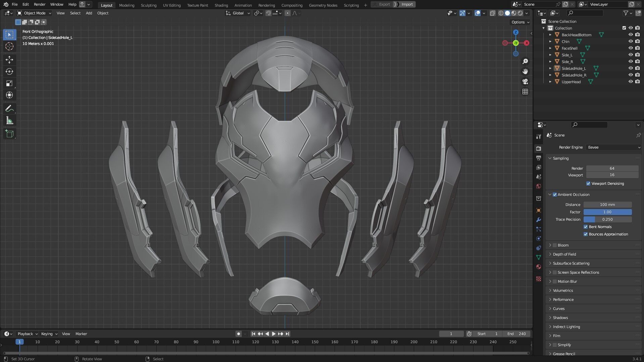Open the Texture properties tab
The image size is (644, 362).
(x=539, y=279)
